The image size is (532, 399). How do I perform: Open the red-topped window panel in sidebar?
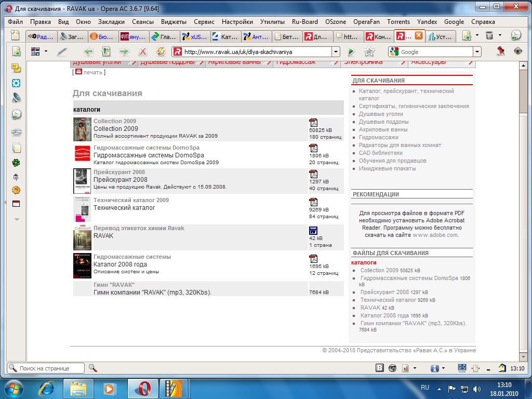tap(16, 204)
